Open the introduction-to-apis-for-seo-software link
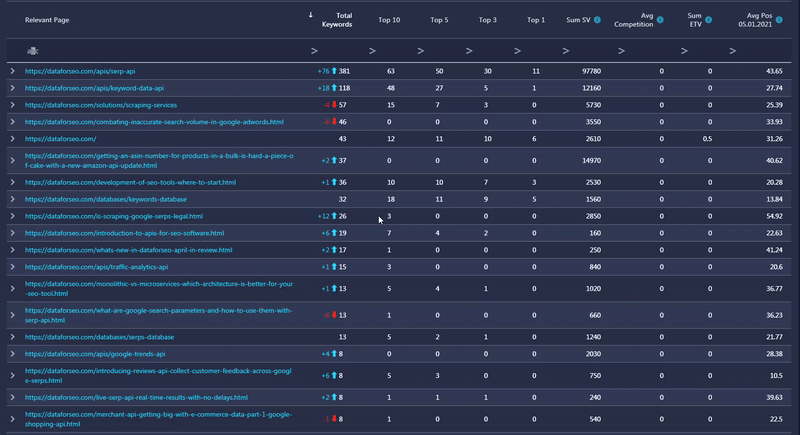The image size is (800, 435). tap(124, 233)
